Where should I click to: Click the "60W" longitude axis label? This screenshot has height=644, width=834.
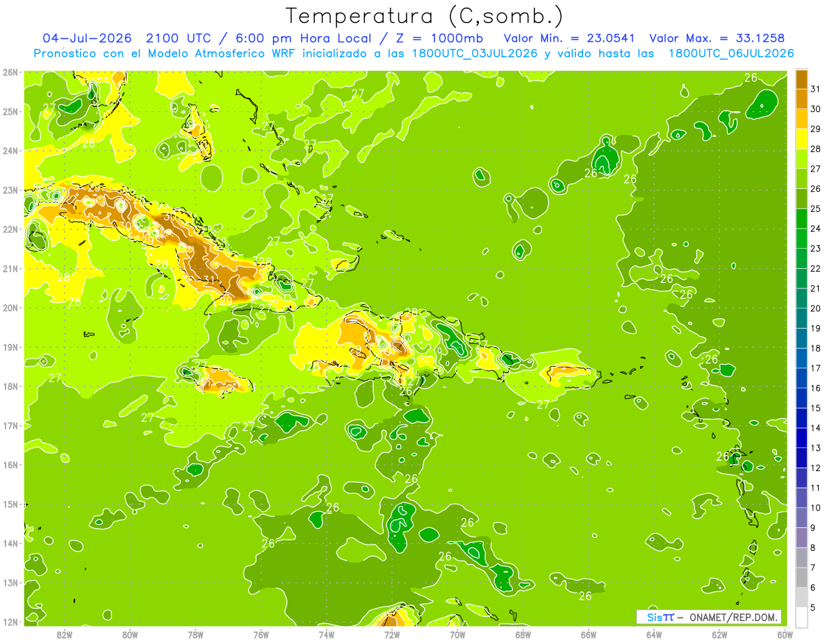(785, 635)
